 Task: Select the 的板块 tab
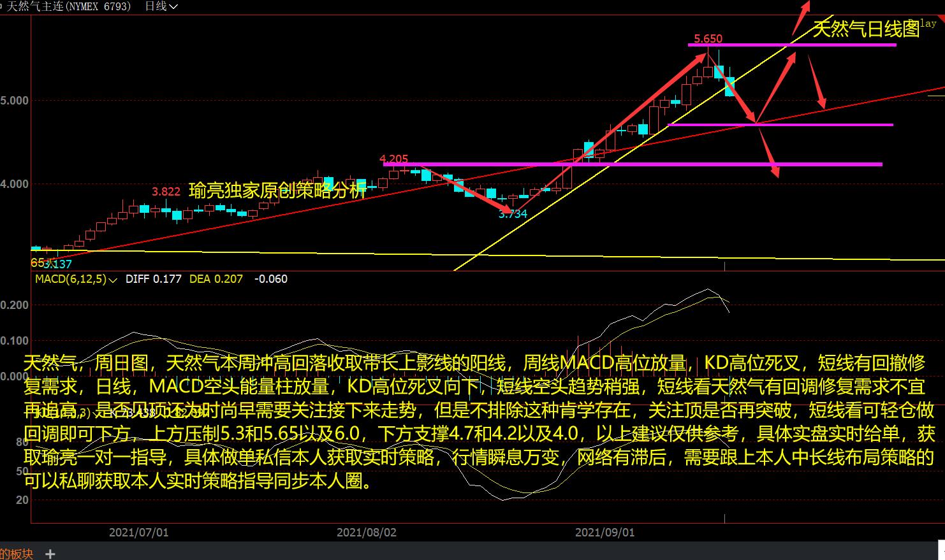(17, 554)
